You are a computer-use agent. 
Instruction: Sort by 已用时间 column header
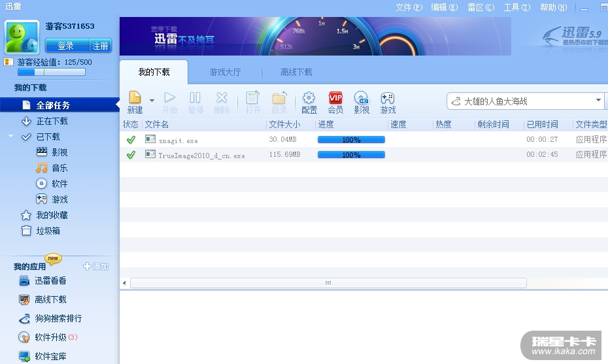pyautogui.click(x=542, y=124)
